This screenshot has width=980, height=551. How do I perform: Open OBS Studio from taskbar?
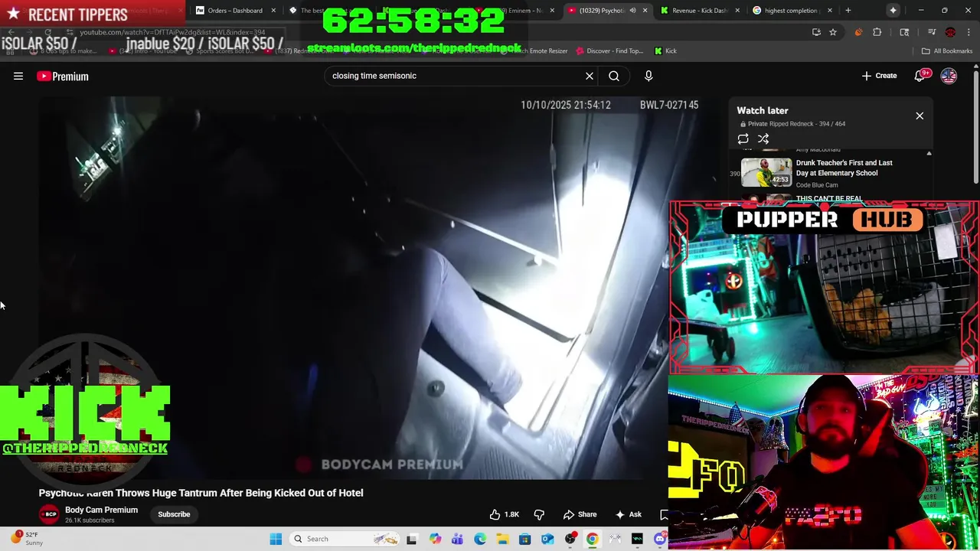click(570, 539)
